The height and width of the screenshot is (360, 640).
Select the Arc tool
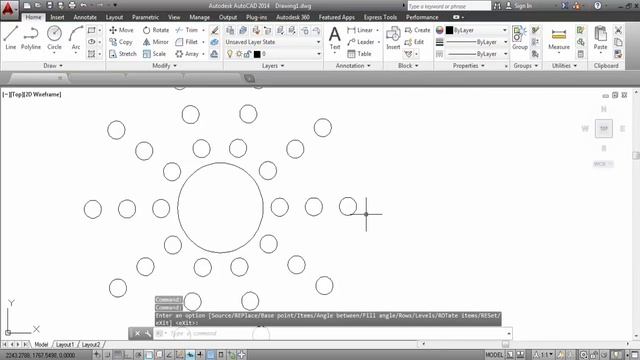[76, 38]
